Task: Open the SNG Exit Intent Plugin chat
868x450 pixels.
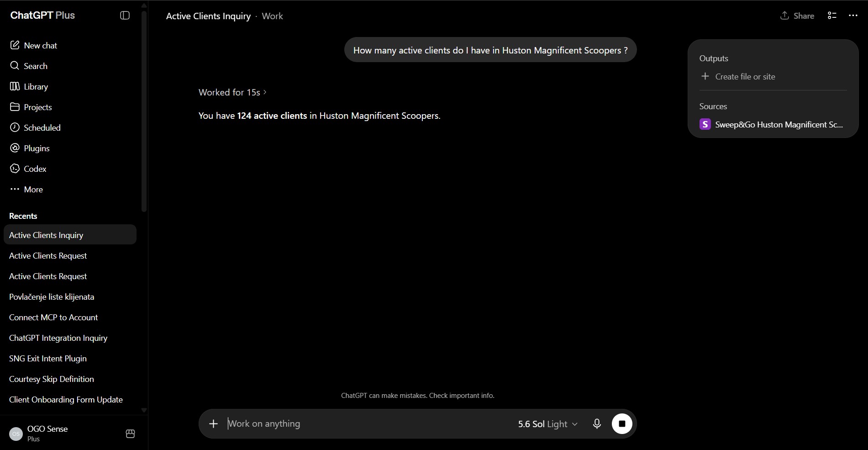Action: point(48,359)
